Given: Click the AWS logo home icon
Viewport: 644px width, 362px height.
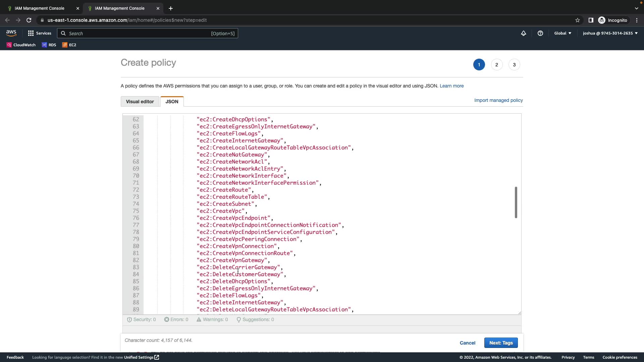Looking at the screenshot, I should click(x=11, y=33).
